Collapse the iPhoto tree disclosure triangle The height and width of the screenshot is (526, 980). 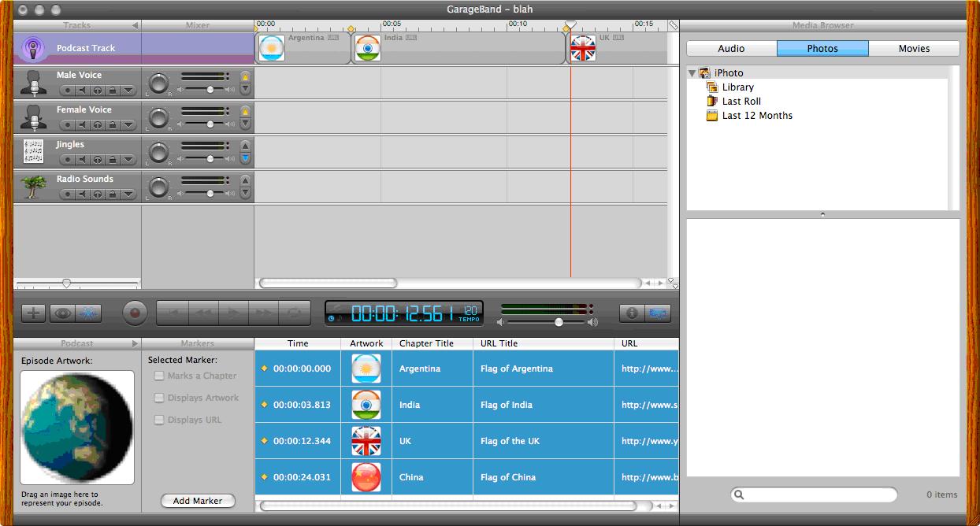(692, 73)
